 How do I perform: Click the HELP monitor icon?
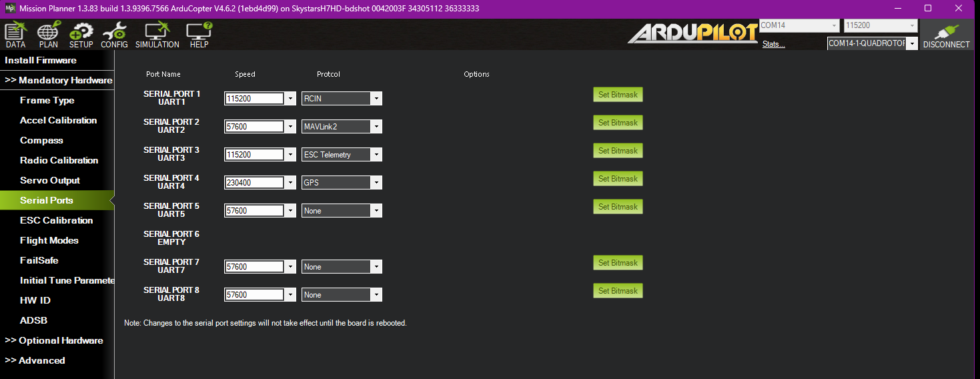[x=199, y=35]
